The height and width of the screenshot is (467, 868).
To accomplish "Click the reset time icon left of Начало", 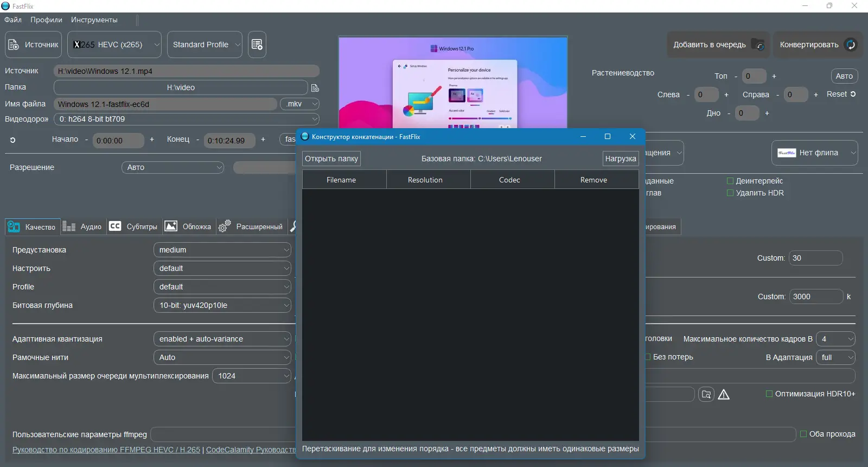I will pos(12,140).
